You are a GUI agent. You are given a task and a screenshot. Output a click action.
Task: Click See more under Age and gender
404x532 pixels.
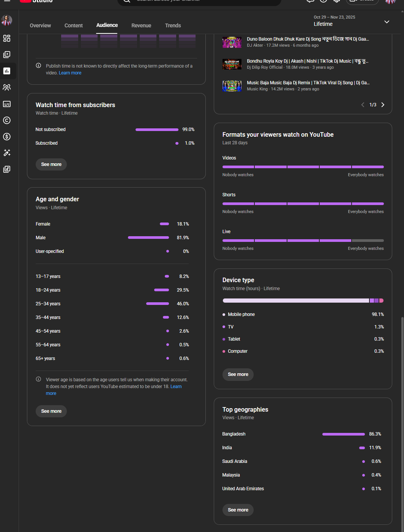[x=51, y=411]
